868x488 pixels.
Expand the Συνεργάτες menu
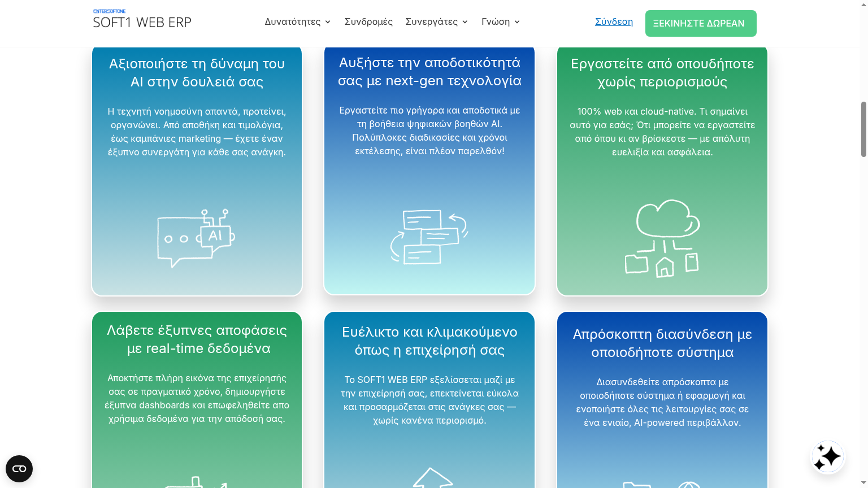point(437,21)
